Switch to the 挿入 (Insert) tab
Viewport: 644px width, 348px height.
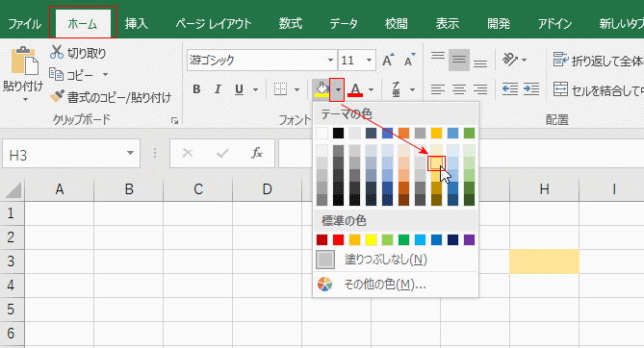(x=137, y=23)
